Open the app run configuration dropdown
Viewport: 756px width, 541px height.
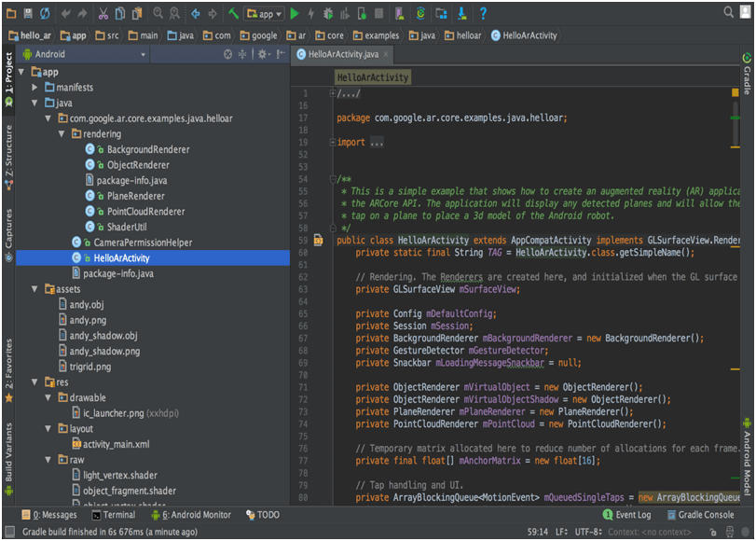(x=264, y=14)
